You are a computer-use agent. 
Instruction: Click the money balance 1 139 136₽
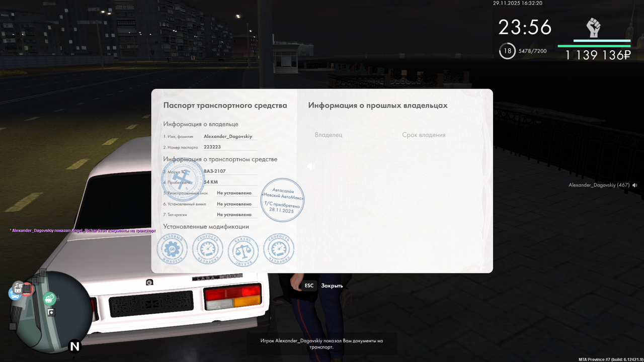(598, 55)
